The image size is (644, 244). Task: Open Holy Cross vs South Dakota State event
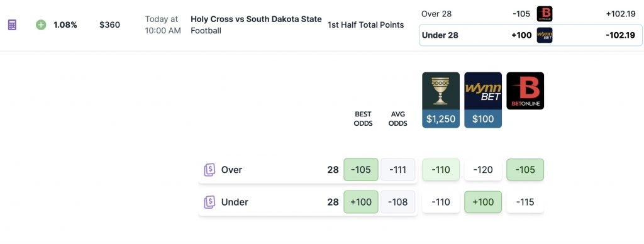coord(256,19)
